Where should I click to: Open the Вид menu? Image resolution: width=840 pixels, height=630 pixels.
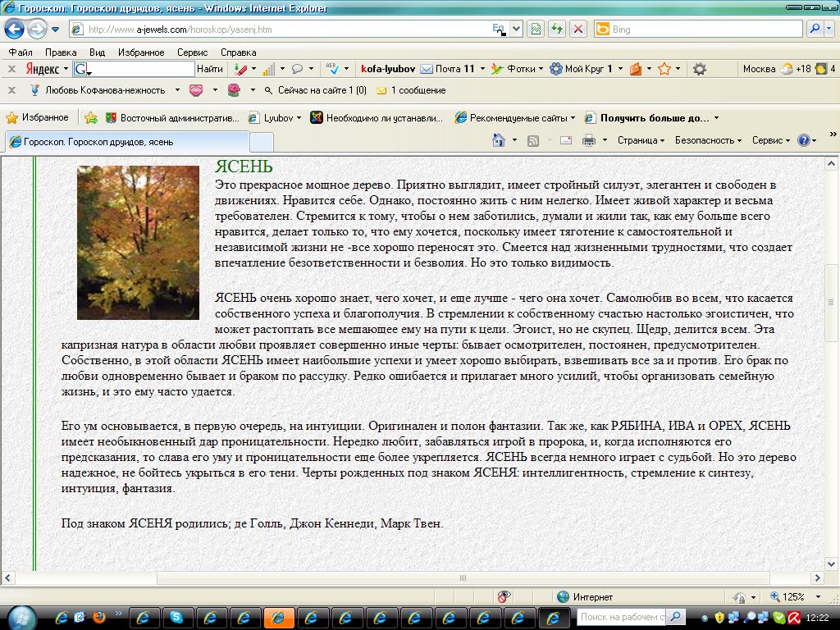(x=97, y=52)
